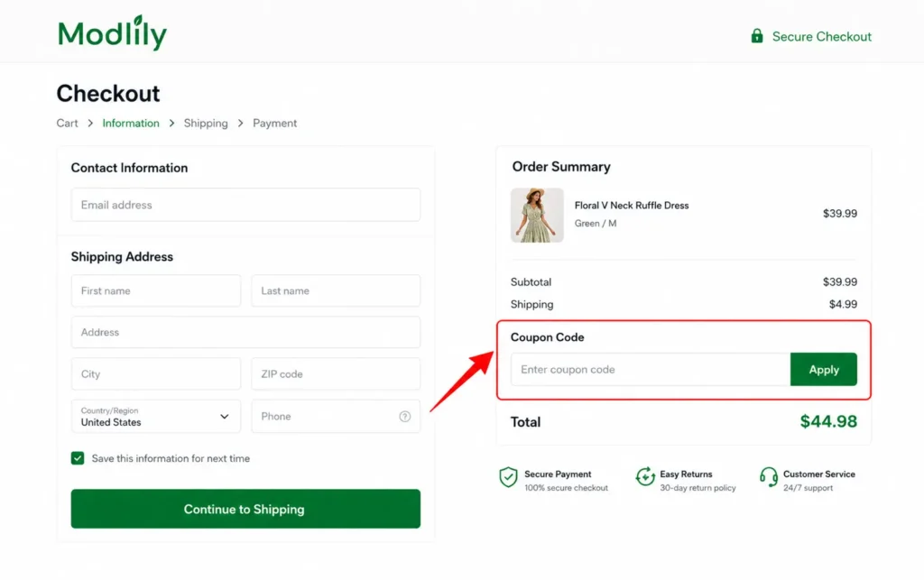
Task: Click into the Address field
Action: (245, 332)
